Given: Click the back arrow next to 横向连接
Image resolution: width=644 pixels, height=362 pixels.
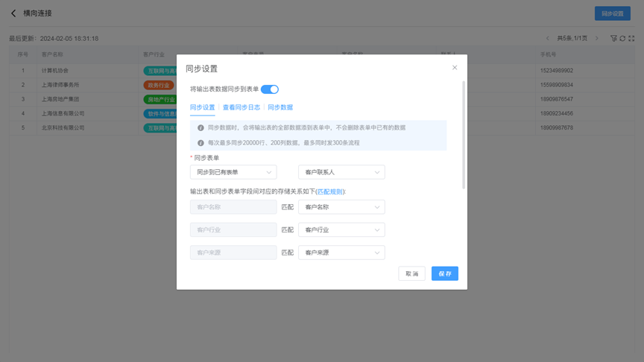Looking at the screenshot, I should coord(13,13).
